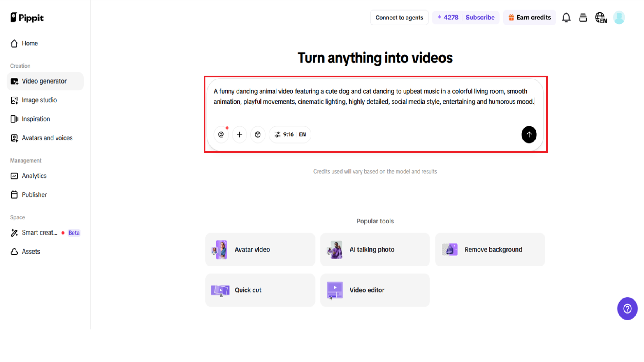Open the Video editor tool

point(375,290)
